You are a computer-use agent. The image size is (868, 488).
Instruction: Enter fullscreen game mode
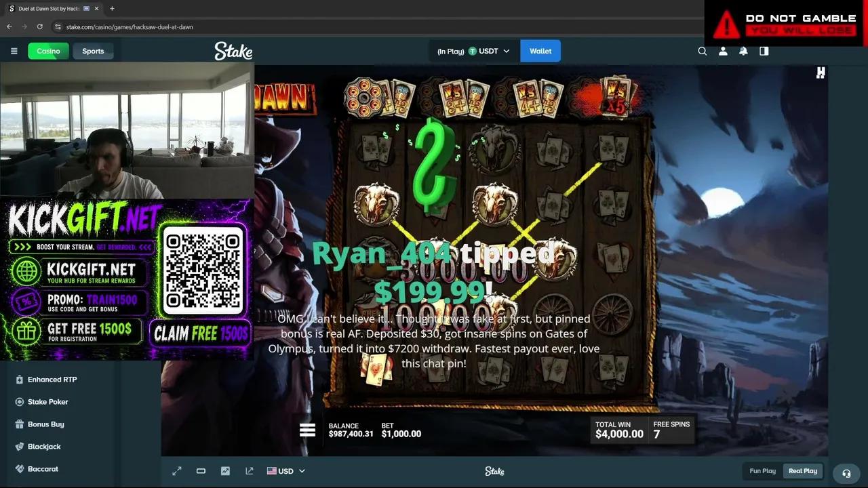(176, 471)
